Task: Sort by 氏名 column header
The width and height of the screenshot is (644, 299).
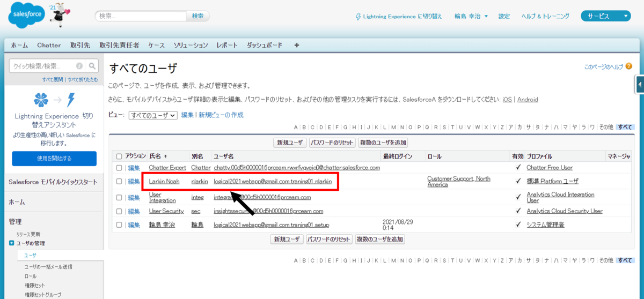Action: pyautogui.click(x=158, y=156)
